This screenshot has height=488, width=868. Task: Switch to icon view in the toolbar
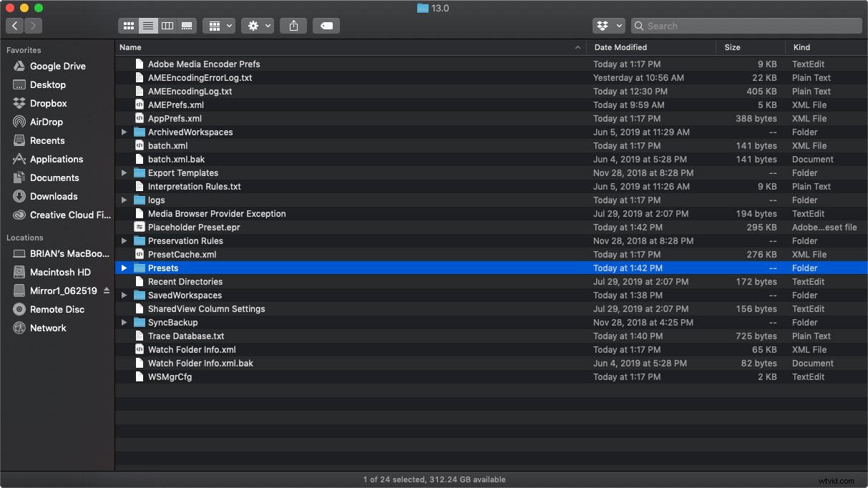[x=129, y=25]
